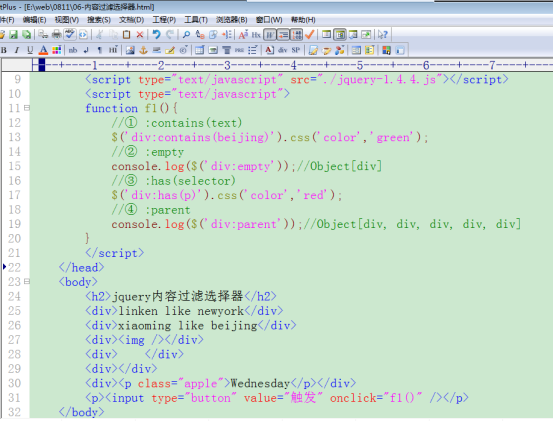The width and height of the screenshot is (554, 421).
Task: Click the anchor icon
Action: (x=143, y=50)
